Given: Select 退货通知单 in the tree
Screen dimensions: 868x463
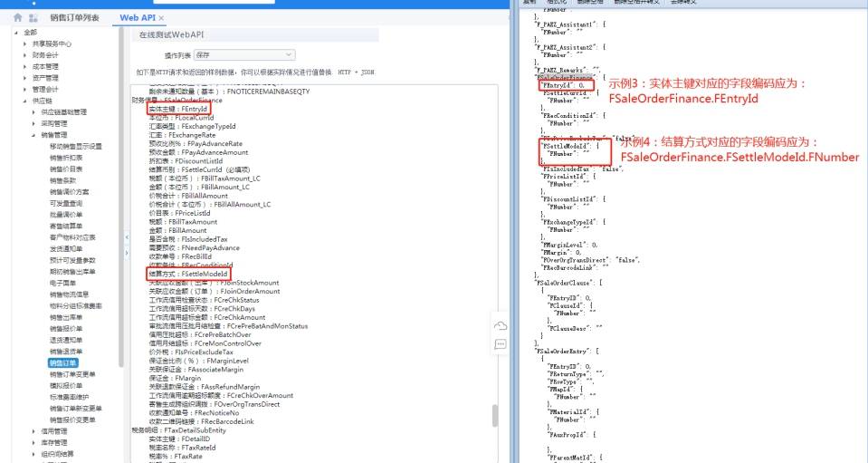Looking at the screenshot, I should point(66,340).
